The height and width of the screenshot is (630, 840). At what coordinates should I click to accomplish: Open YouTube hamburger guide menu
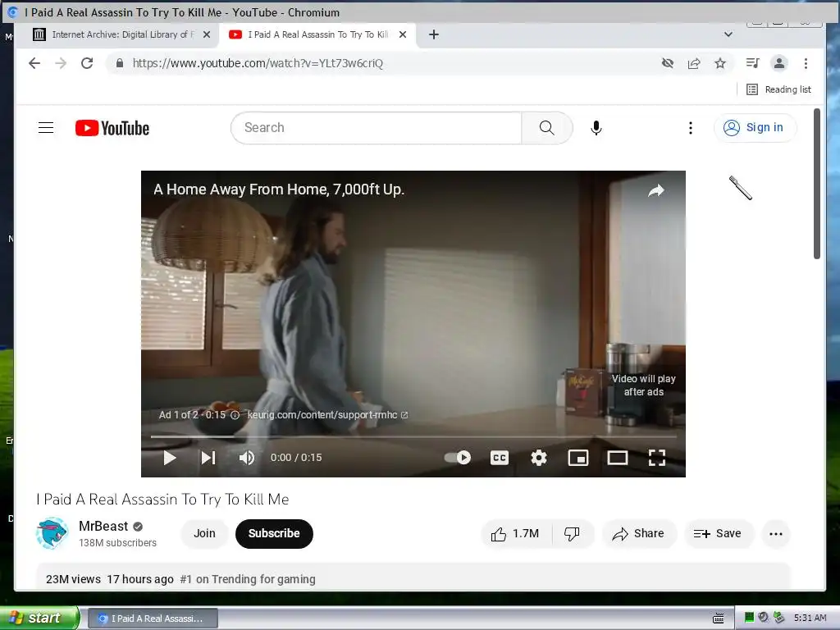[46, 127]
